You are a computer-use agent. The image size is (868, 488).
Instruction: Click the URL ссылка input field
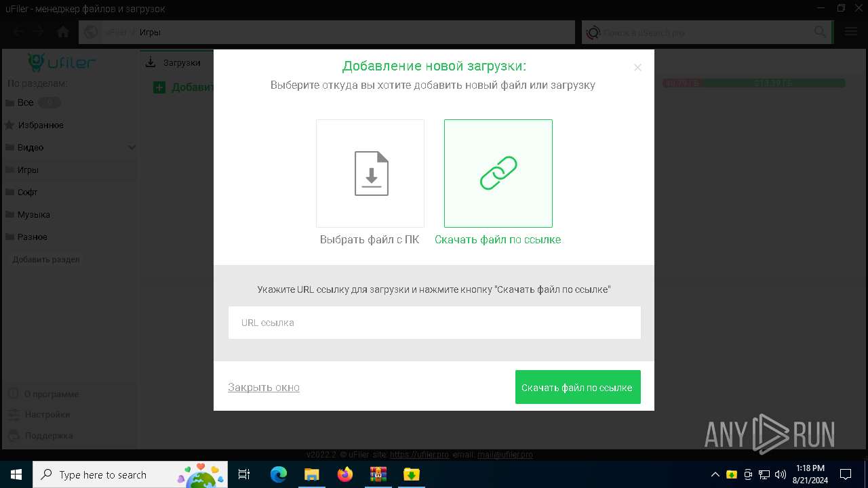[x=435, y=323]
